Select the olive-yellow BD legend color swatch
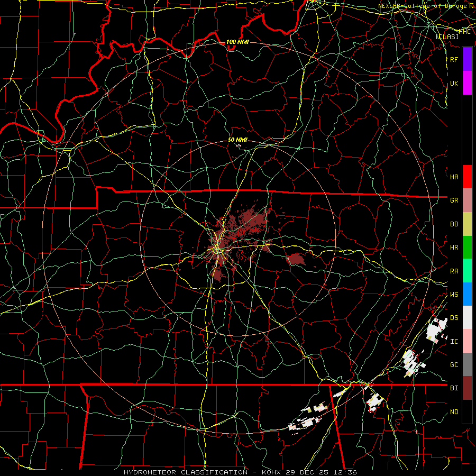This screenshot has width=476, height=476. coord(467,224)
